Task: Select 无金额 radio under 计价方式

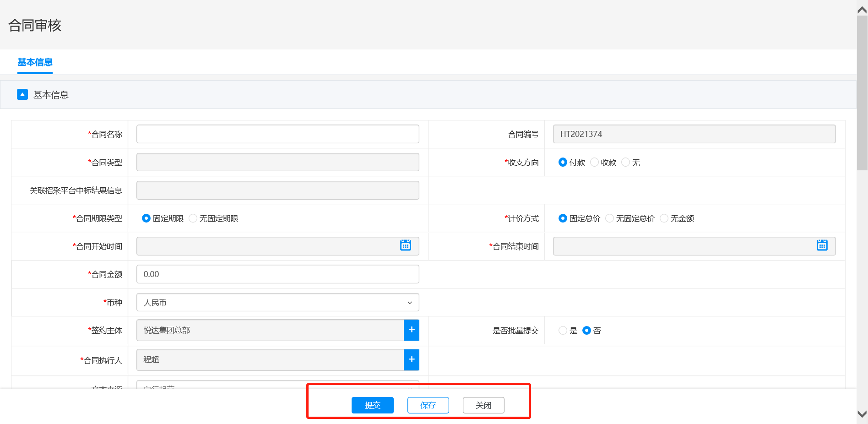Action: 664,218
